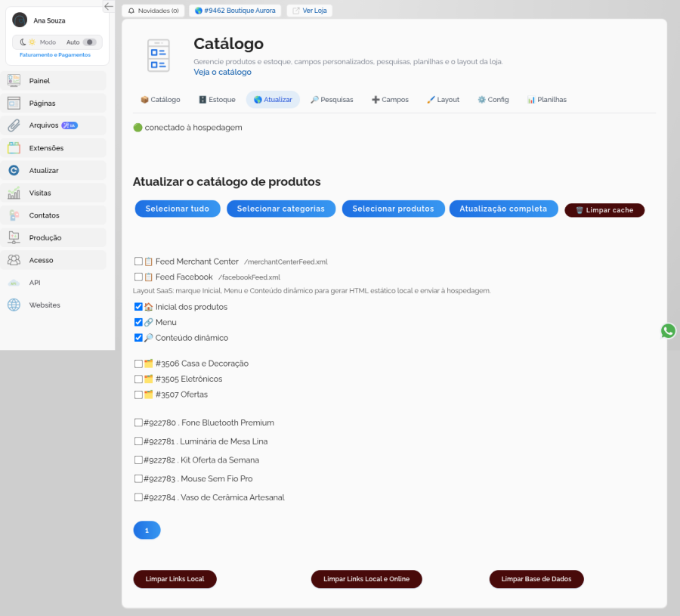Uncheck the Menu checkbox

pyautogui.click(x=138, y=322)
